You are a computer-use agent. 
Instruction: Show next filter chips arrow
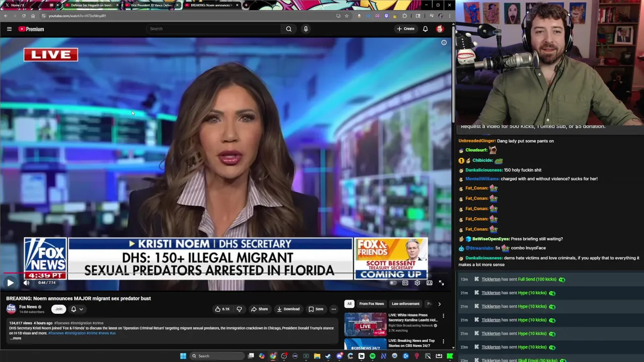tap(439, 304)
